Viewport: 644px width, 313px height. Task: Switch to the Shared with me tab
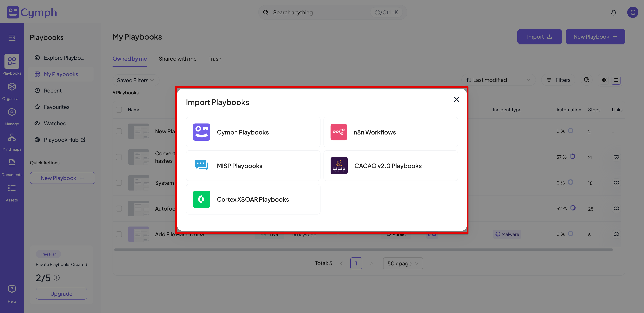(x=178, y=59)
